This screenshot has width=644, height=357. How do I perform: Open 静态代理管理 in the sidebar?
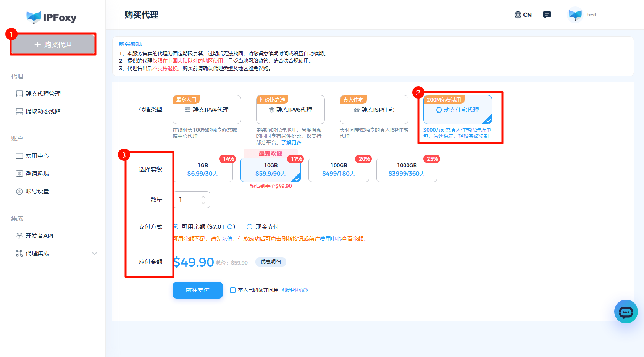point(42,94)
